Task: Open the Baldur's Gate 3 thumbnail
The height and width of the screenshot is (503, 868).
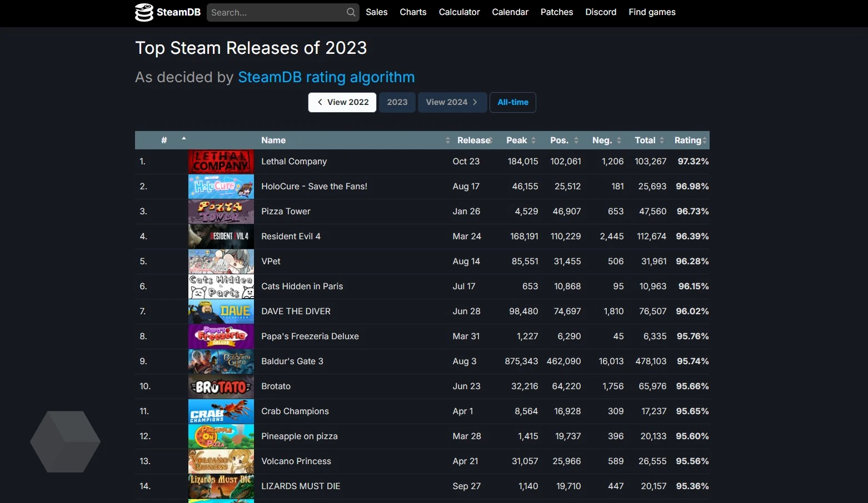Action: click(x=221, y=361)
